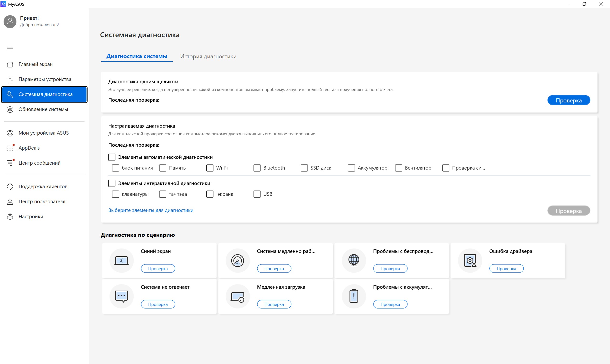
Task: Open Мои устройства ASUS icon
Action: (x=10, y=133)
